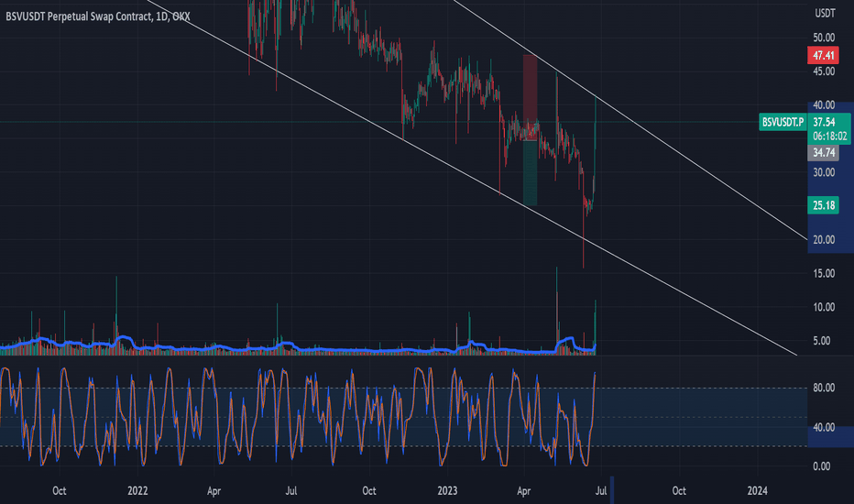The image size is (854, 504).
Task: Click the 40.00 oscillator scale label
Action: (824, 427)
